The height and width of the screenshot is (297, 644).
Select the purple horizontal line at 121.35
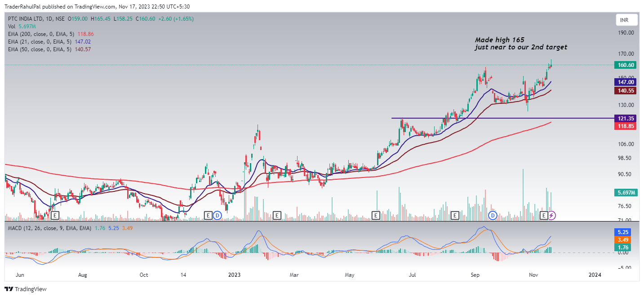pos(502,118)
